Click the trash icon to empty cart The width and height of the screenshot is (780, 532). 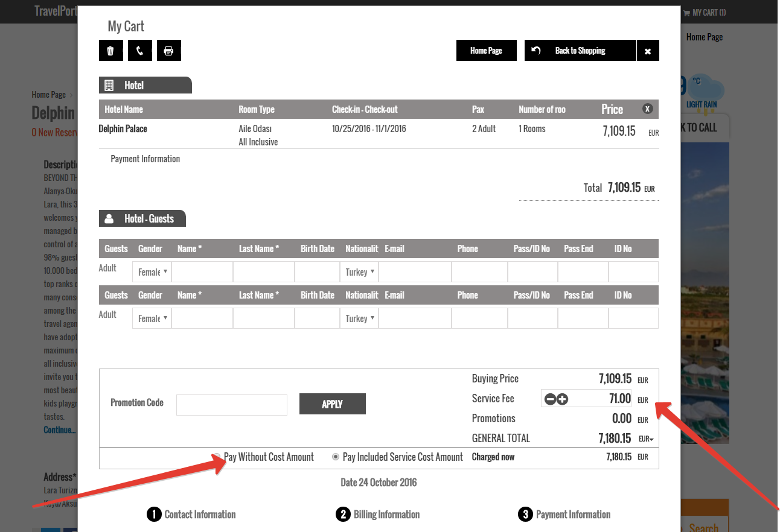click(110, 51)
